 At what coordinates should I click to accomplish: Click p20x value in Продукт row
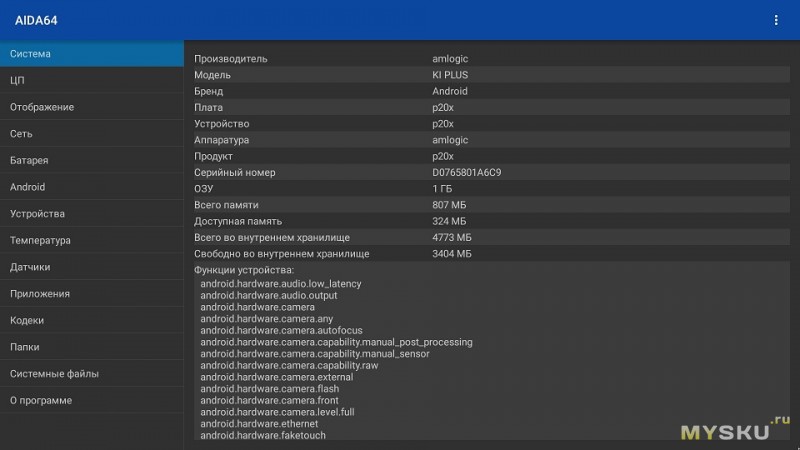443,156
